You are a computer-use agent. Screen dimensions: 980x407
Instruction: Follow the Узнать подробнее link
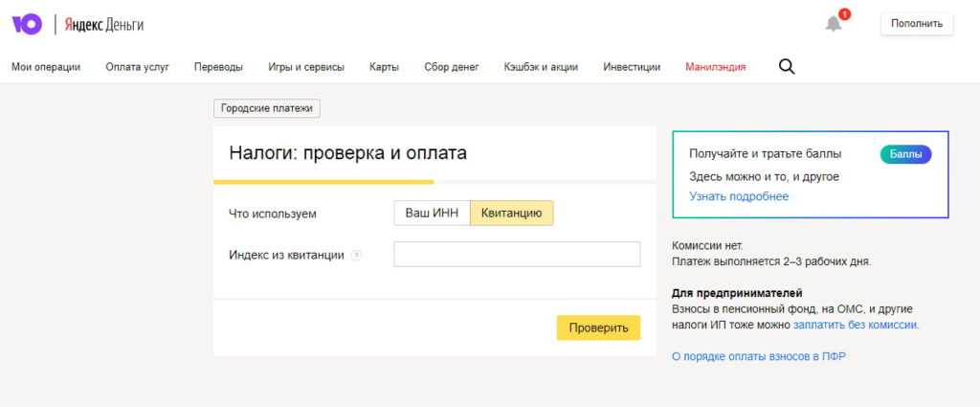pos(739,196)
